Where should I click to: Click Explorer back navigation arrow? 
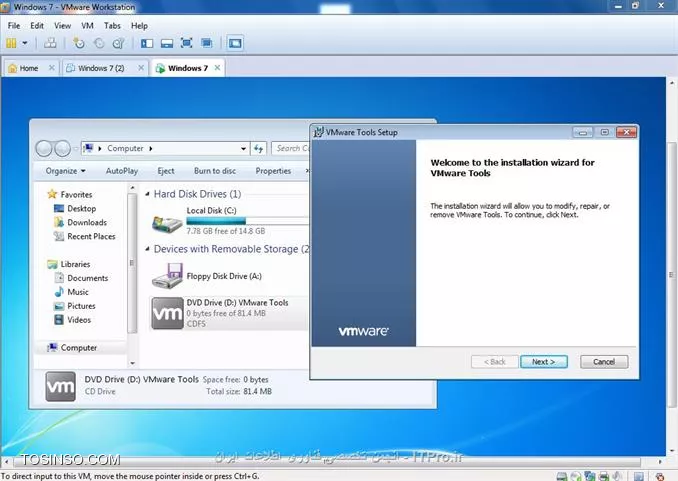[x=44, y=148]
